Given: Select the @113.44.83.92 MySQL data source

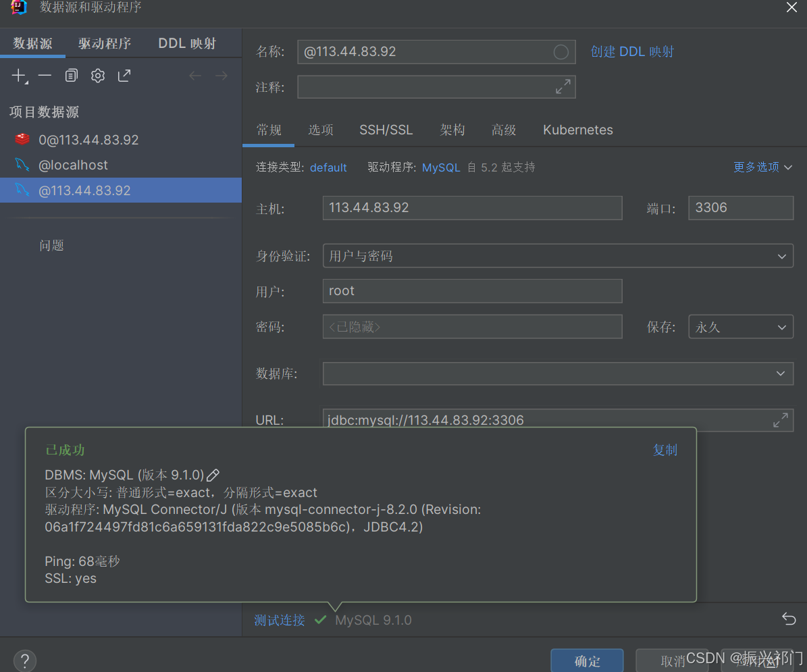Looking at the screenshot, I should pos(121,190).
